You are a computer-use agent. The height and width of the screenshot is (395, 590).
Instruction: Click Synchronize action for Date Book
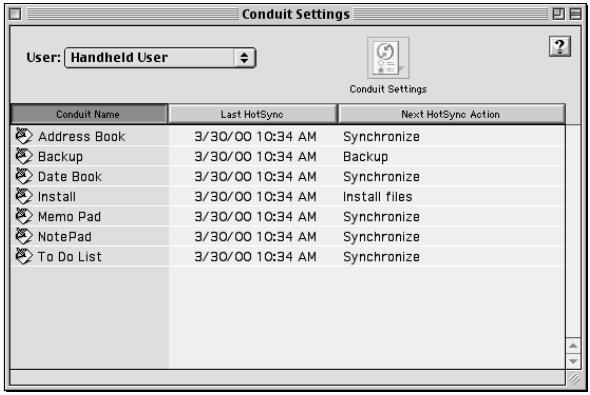pyautogui.click(x=381, y=177)
